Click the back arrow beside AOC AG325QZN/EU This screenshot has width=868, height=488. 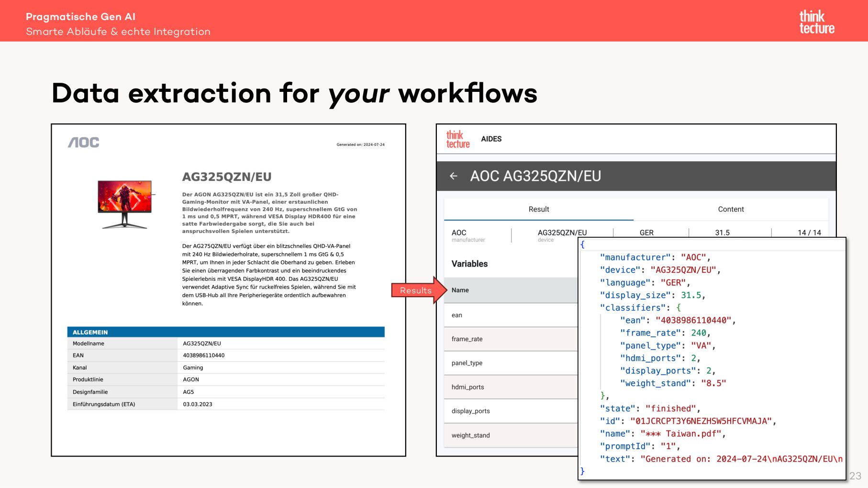454,176
